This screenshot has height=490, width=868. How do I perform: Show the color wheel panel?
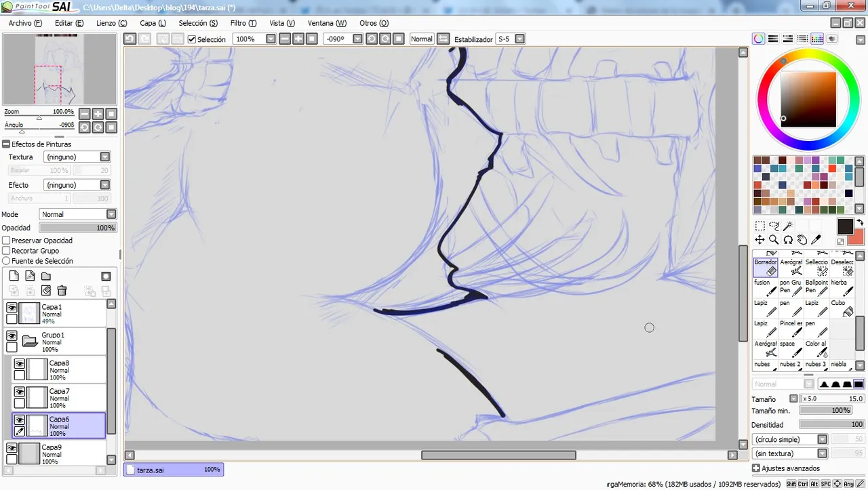tap(758, 39)
